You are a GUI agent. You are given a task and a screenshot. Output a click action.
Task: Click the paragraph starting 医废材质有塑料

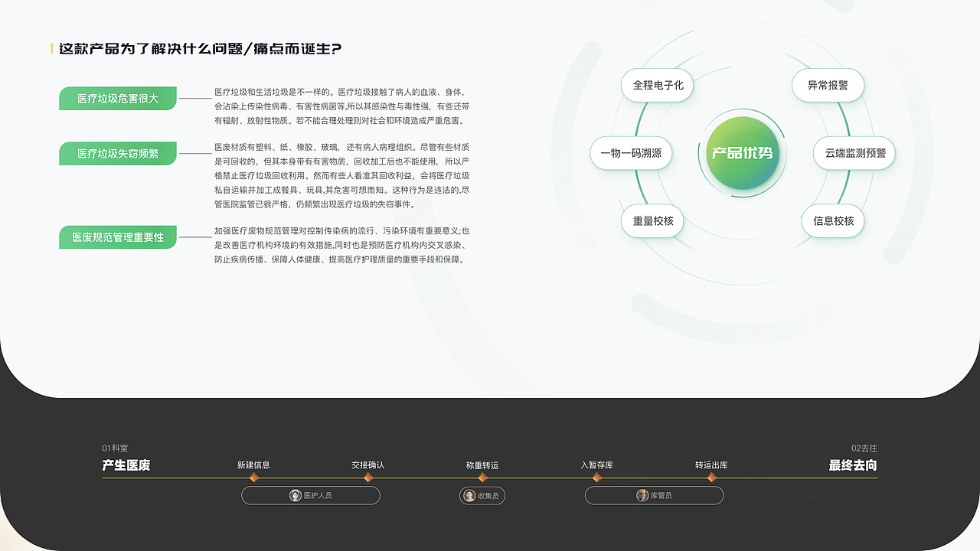click(342, 175)
